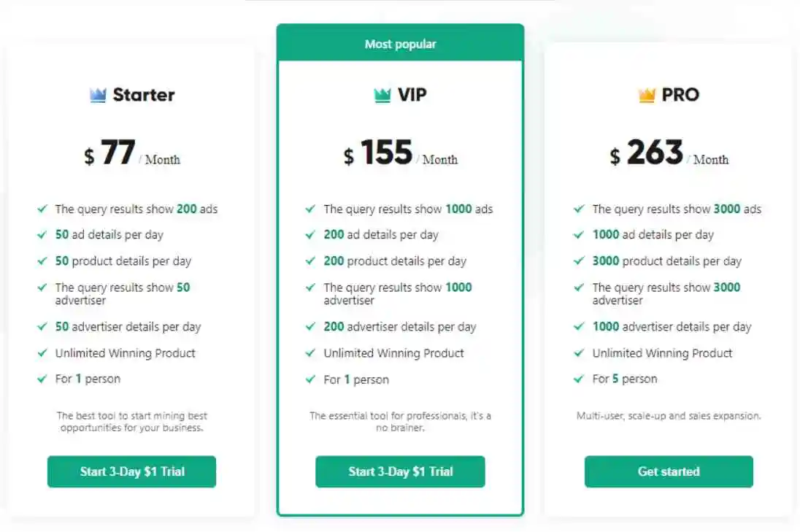
Task: Click checkmark beside PRO For 5 person
Action: pyautogui.click(x=579, y=379)
